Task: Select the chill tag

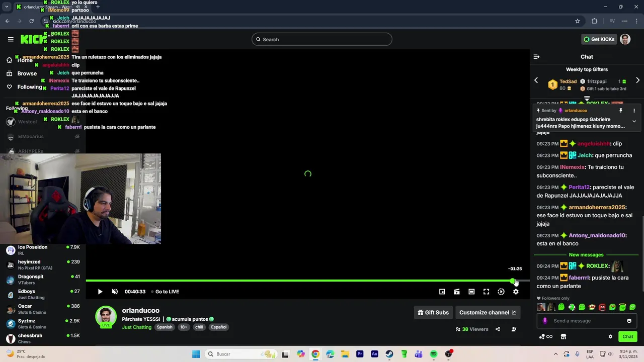Action: pos(199,327)
